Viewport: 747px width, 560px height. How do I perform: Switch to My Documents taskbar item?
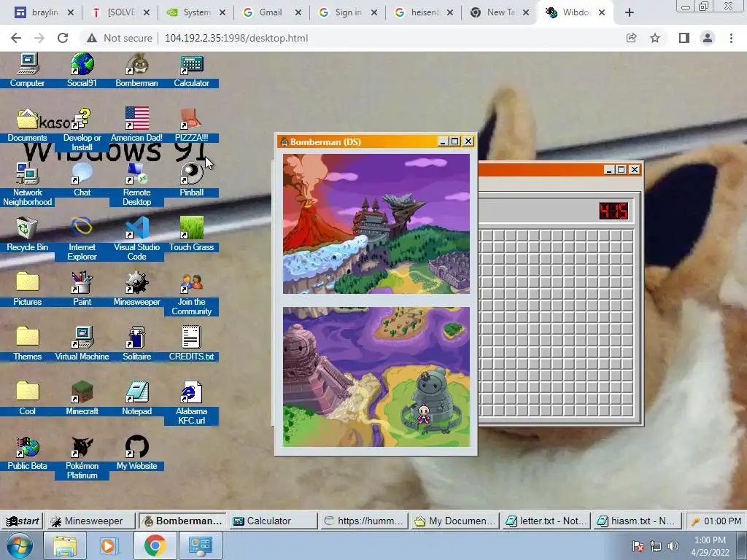click(455, 521)
